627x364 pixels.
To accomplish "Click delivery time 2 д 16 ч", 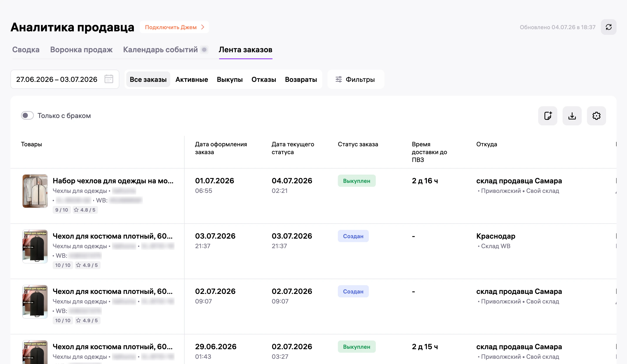I will [x=425, y=181].
